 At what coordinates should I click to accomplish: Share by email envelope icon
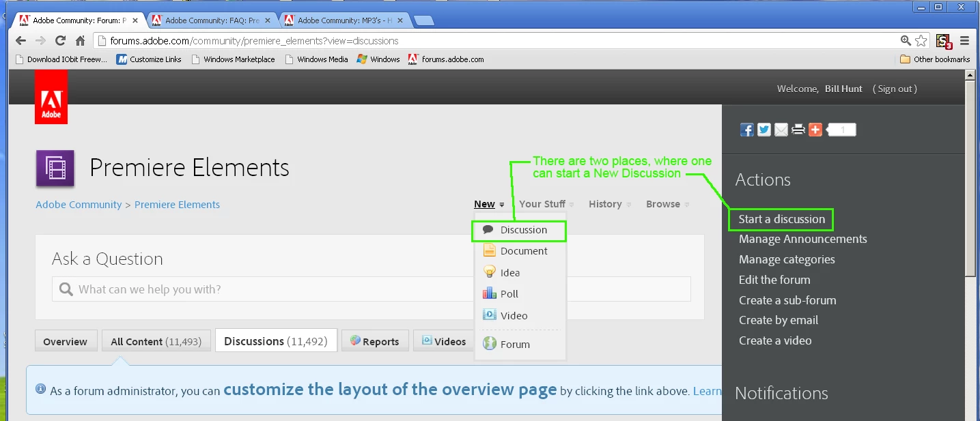[781, 130]
